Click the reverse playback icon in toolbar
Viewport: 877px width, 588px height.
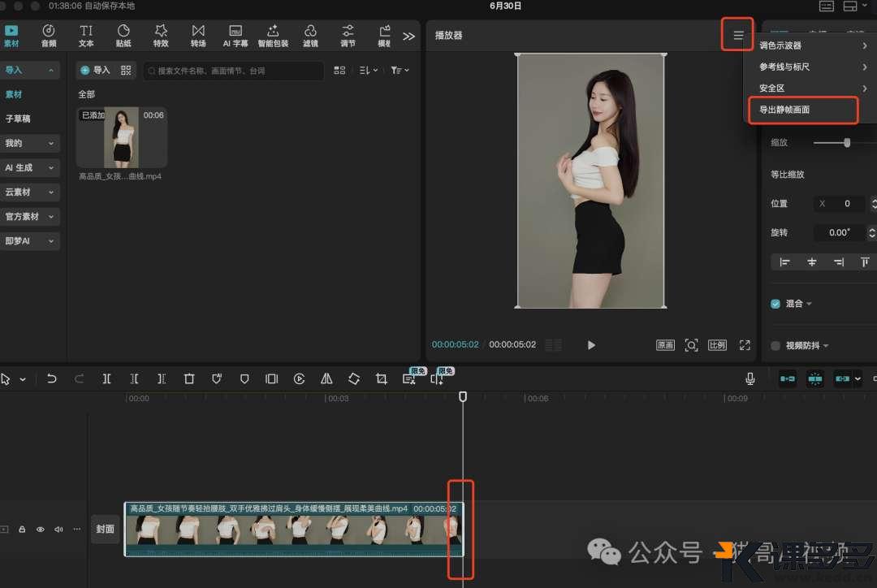tap(299, 378)
